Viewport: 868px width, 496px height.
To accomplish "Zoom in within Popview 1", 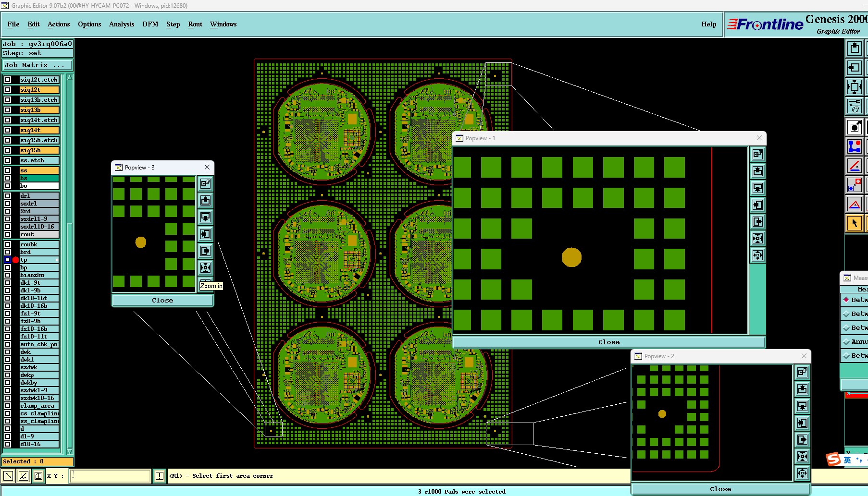I will 757,239.
